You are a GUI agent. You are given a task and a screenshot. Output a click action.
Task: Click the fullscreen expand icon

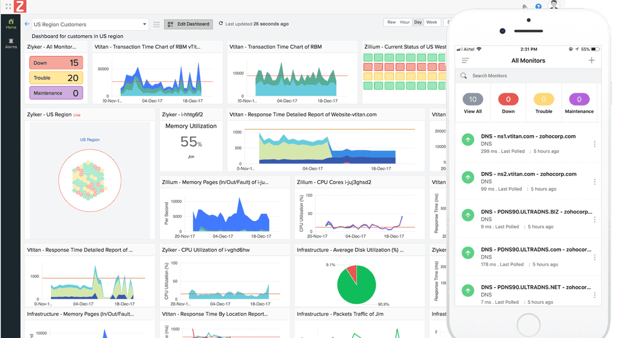(9, 6)
